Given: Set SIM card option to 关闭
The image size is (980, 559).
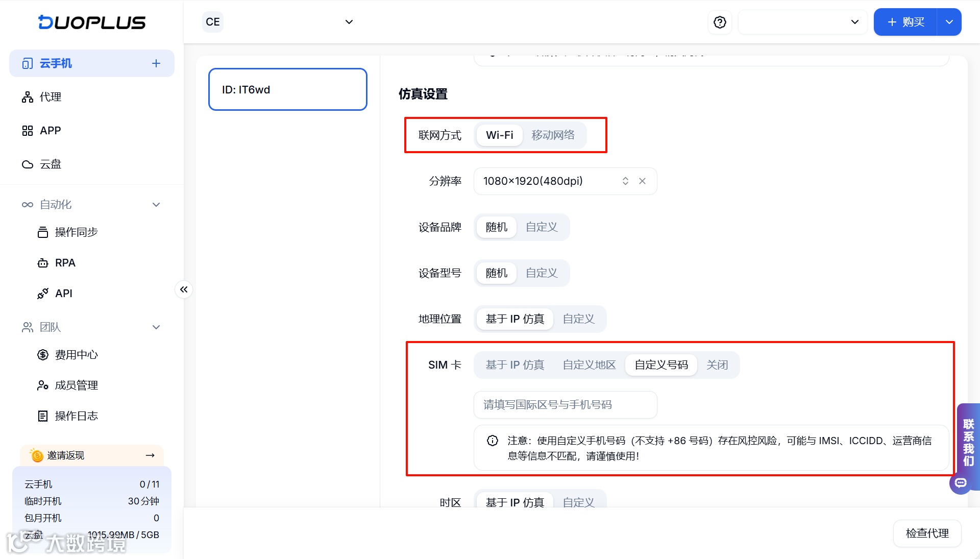Looking at the screenshot, I should (x=717, y=364).
